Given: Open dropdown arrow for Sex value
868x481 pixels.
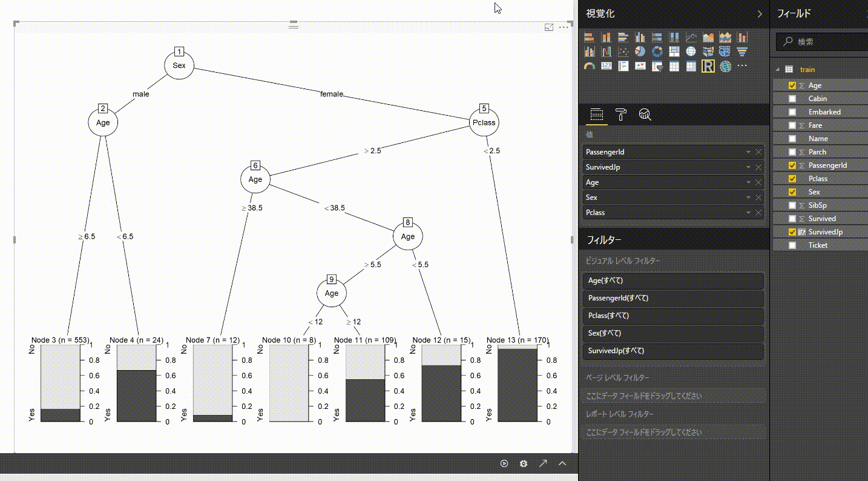Looking at the screenshot, I should pos(749,197).
